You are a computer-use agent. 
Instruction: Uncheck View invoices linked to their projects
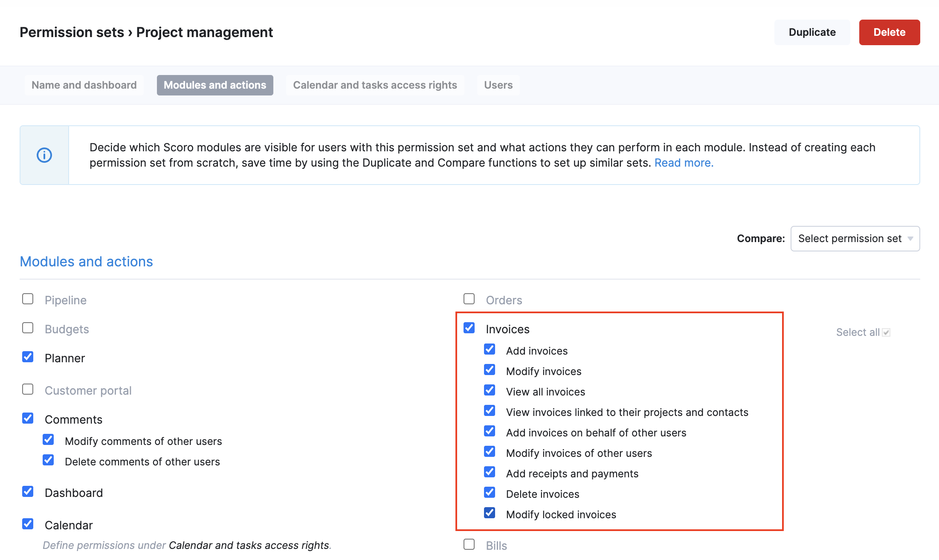pyautogui.click(x=490, y=411)
